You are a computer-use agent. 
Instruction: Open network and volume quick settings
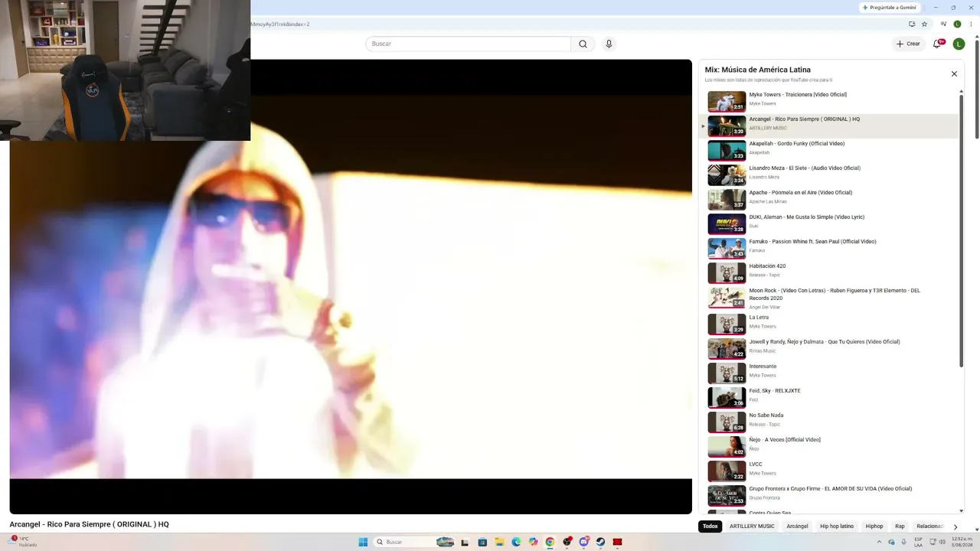click(936, 542)
